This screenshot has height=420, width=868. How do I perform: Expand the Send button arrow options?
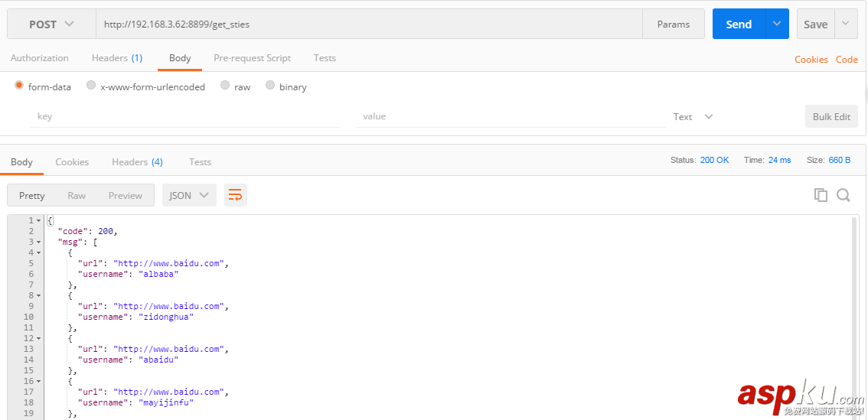click(x=777, y=24)
